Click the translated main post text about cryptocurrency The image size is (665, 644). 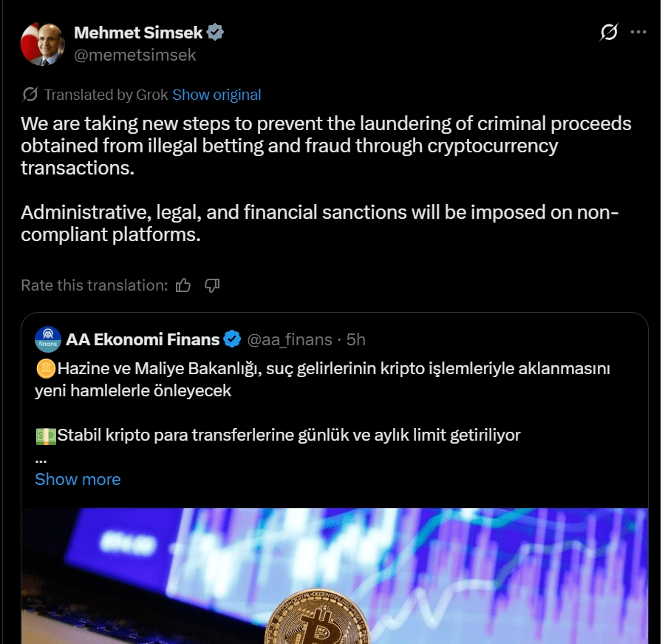click(325, 145)
